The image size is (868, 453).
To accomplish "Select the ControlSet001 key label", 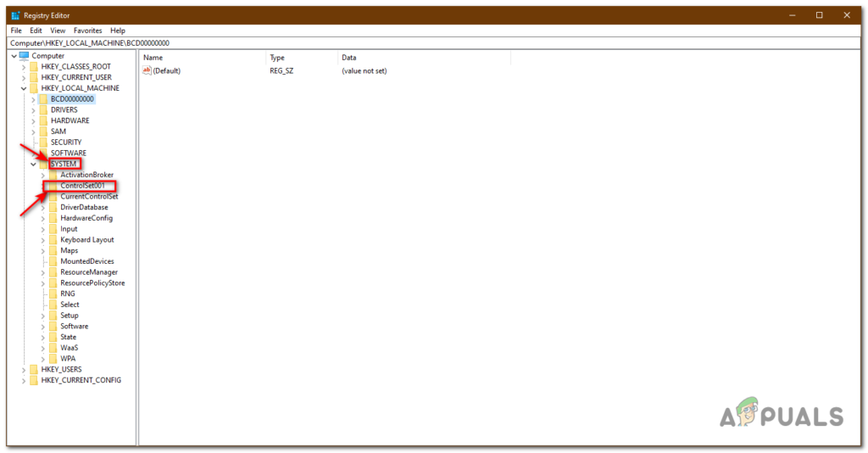I will click(82, 186).
